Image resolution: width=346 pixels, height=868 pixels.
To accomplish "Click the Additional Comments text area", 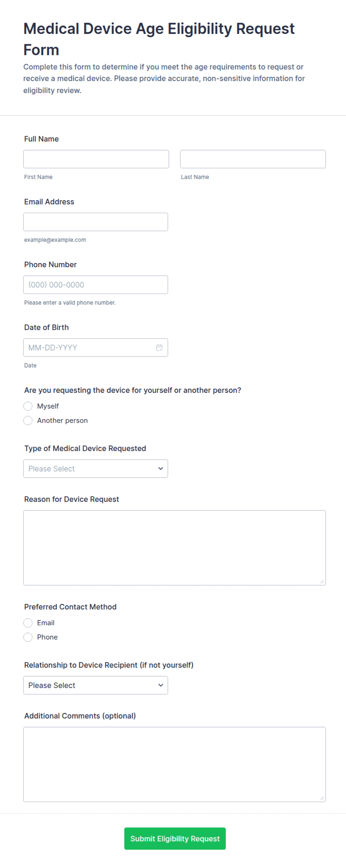I will coord(174,764).
